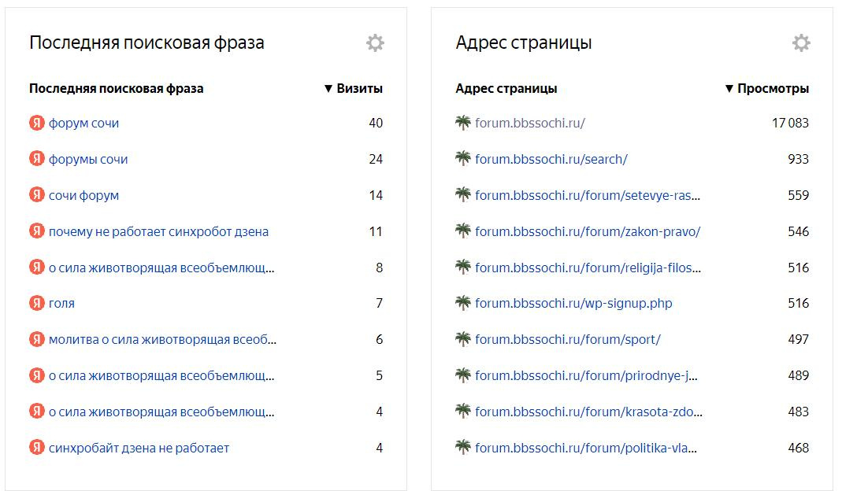
Task: Click Yandex icon beside 'синхробайт дзена не работает'
Action: [x=37, y=448]
